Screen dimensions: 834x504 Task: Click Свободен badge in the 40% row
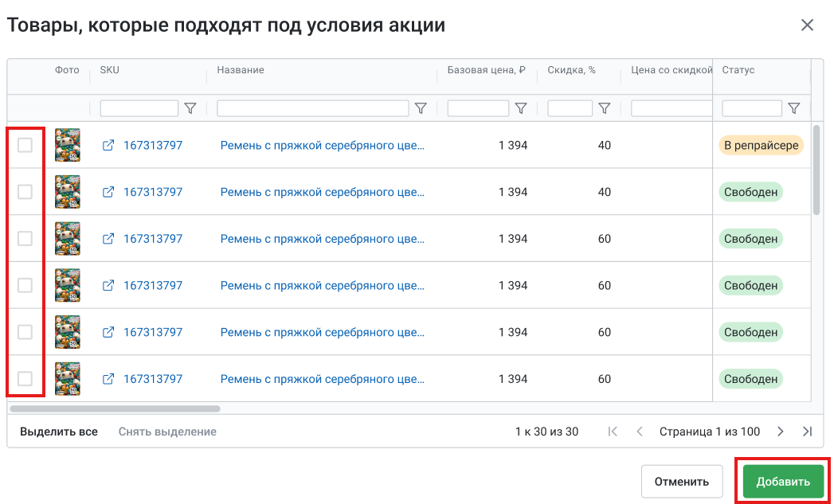coord(750,192)
